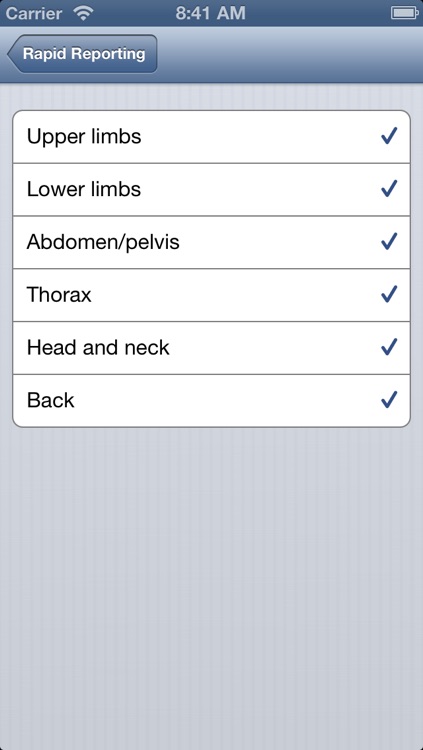Tap the battery icon in status bar
423x750 pixels.
(x=405, y=13)
